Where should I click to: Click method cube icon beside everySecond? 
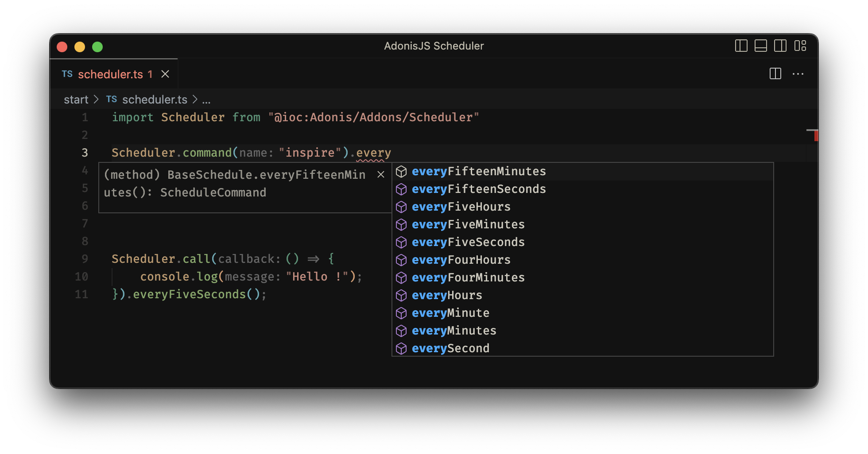(401, 349)
